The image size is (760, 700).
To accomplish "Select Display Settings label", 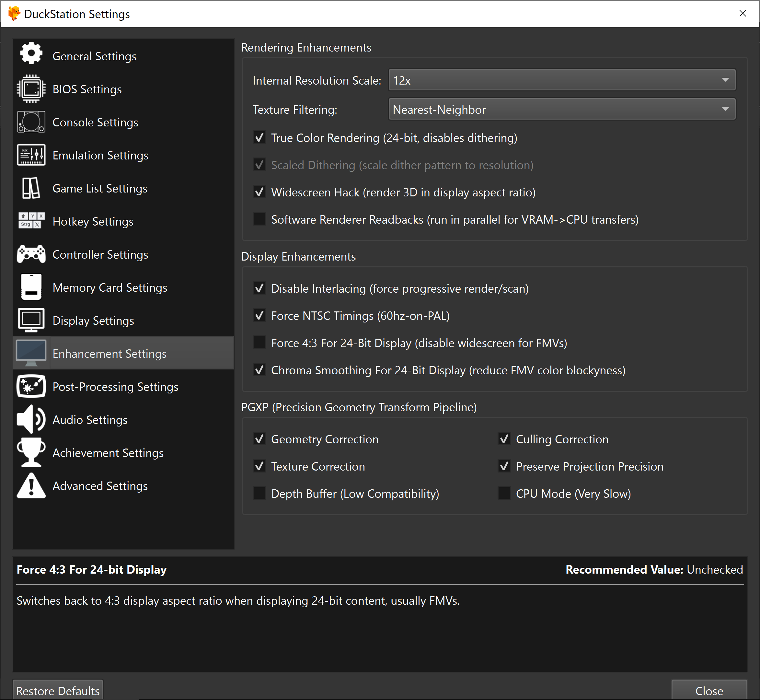I will pos(93,321).
